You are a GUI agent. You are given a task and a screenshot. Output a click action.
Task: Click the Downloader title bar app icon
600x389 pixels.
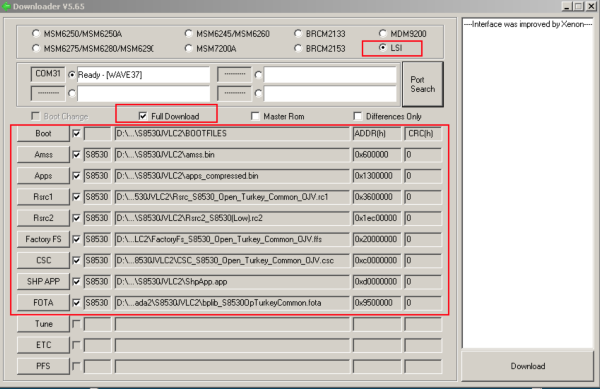coord(6,6)
